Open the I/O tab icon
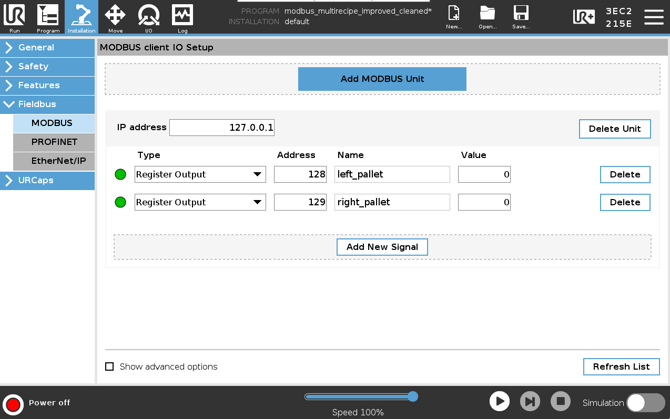 tap(149, 17)
